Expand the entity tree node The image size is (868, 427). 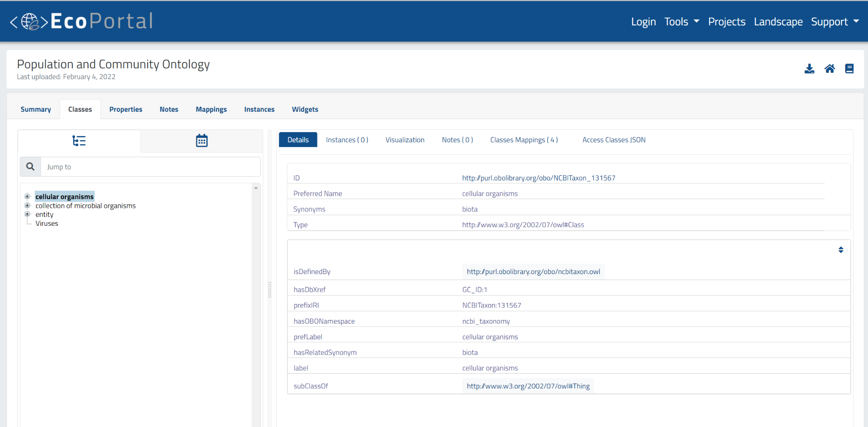(x=27, y=214)
